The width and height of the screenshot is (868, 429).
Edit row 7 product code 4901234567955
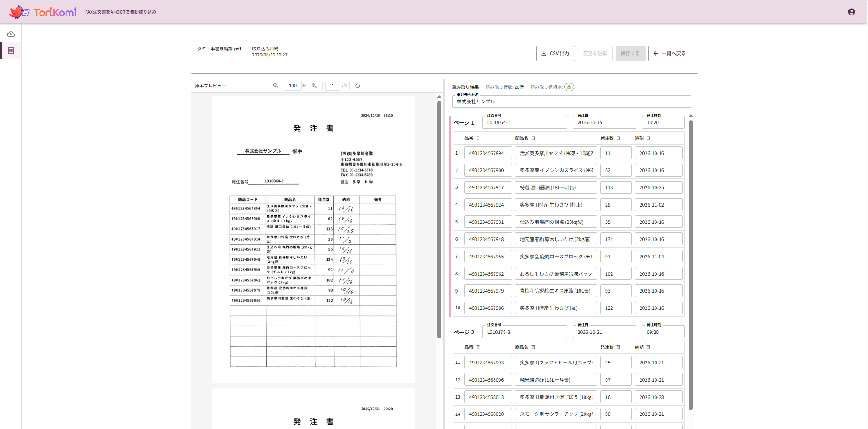click(x=488, y=257)
